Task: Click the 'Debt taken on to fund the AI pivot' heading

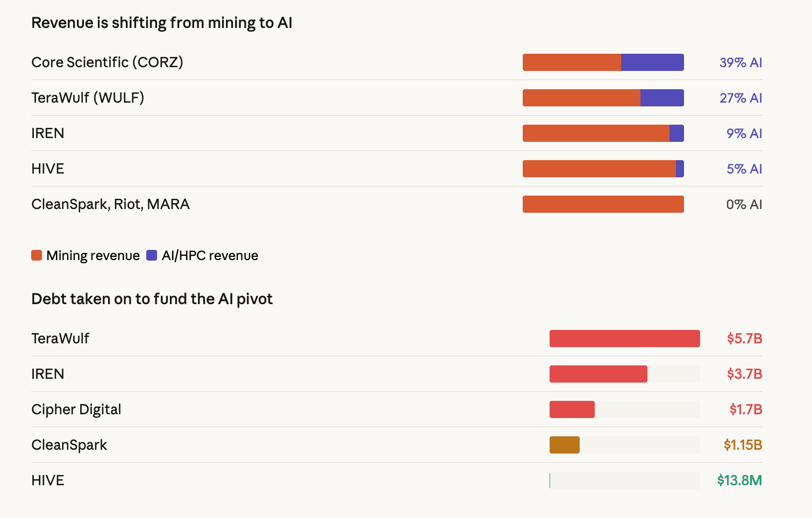Action: 152,299
